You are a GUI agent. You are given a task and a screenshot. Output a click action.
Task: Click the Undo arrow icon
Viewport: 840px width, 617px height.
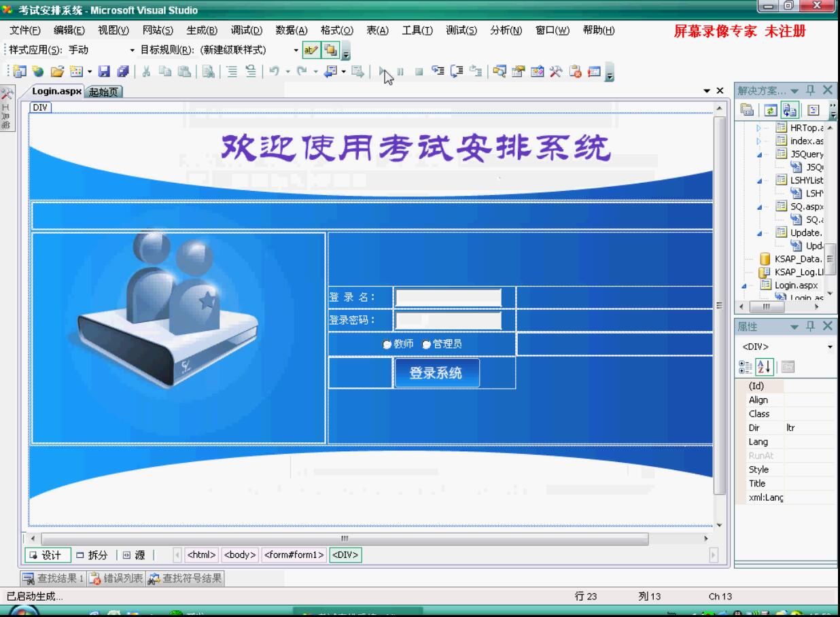[x=275, y=71]
